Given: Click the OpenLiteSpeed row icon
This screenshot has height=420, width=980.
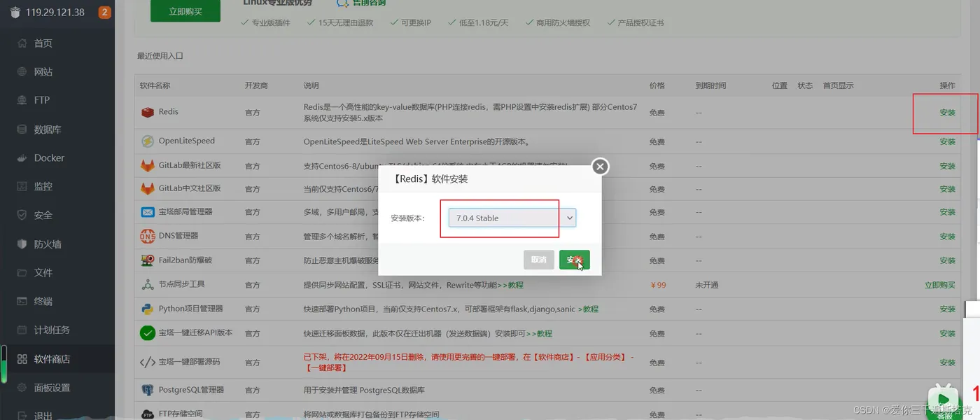Looking at the screenshot, I should click(x=147, y=141).
